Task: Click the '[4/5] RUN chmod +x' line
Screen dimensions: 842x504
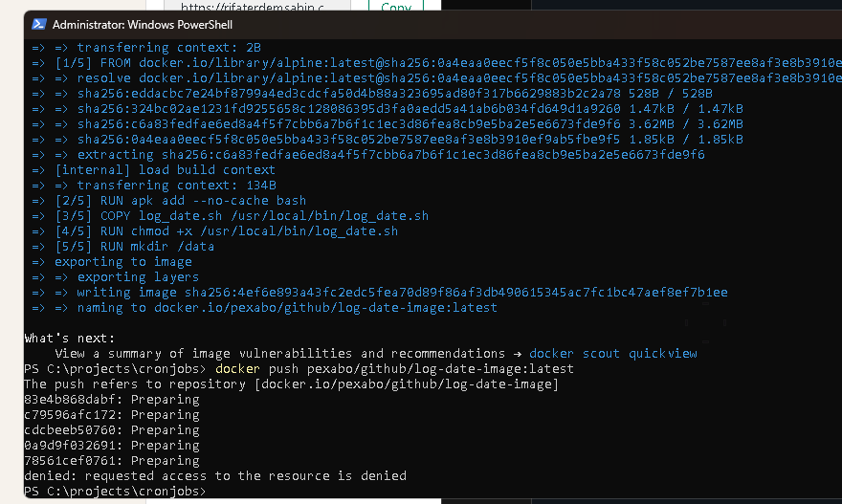Action: pyautogui.click(x=214, y=231)
